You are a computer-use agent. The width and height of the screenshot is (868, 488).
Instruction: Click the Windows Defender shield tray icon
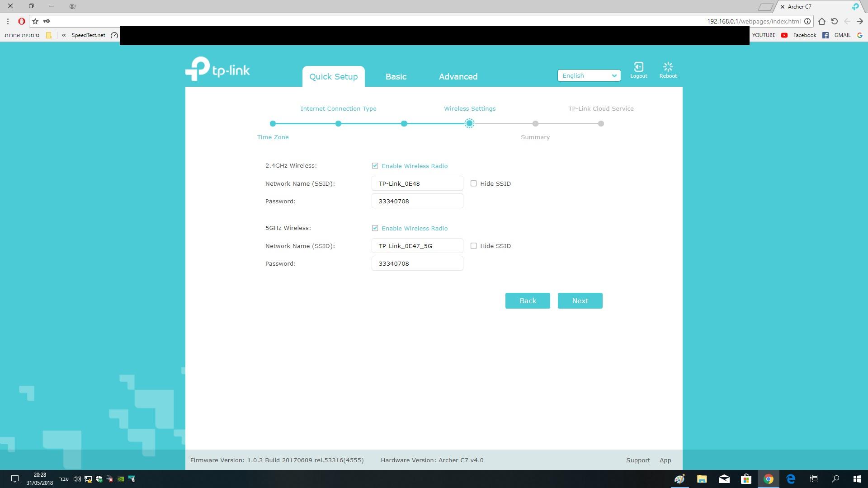(99, 479)
